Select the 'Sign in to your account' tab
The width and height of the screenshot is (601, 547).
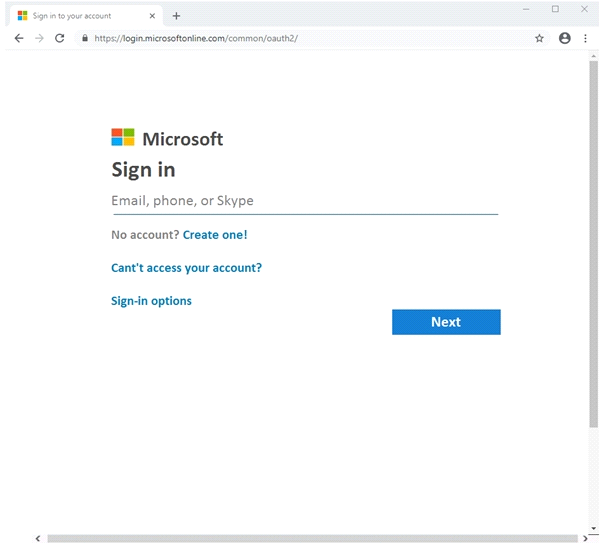pyautogui.click(x=86, y=16)
